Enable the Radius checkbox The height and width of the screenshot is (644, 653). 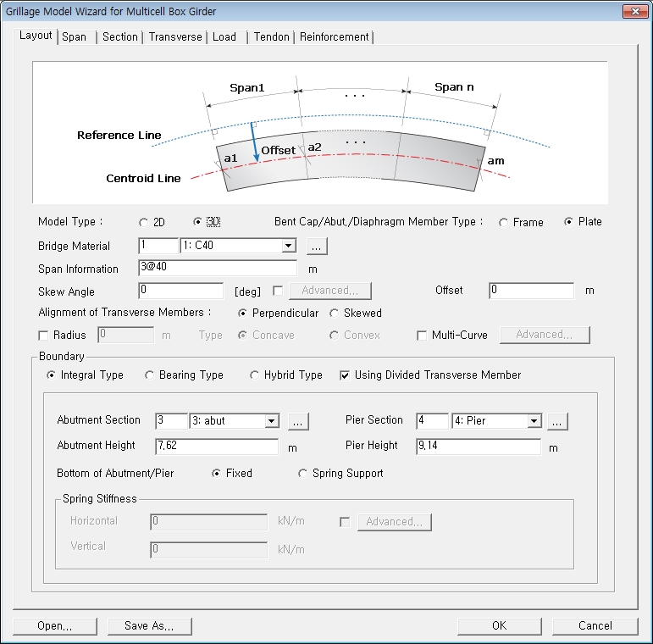44,336
